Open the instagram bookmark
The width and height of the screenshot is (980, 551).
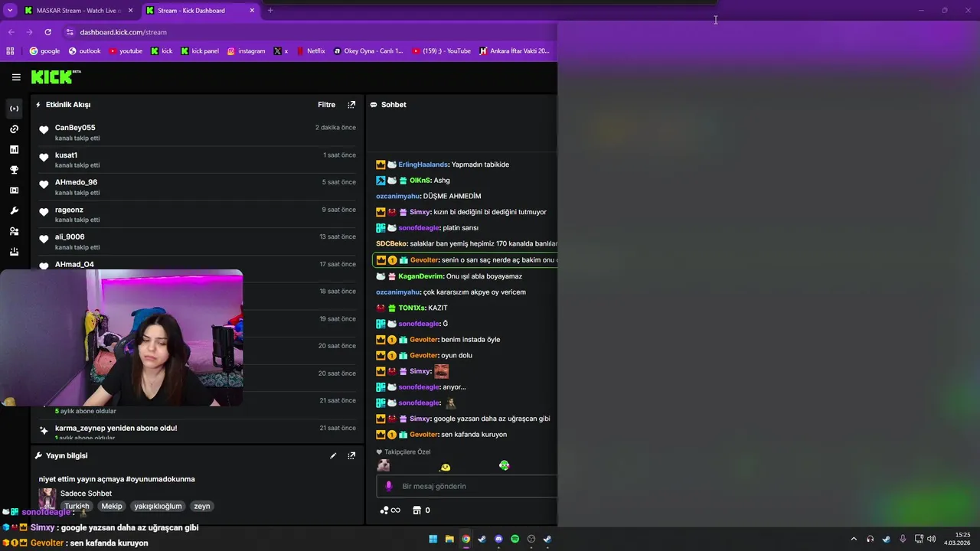coord(246,51)
